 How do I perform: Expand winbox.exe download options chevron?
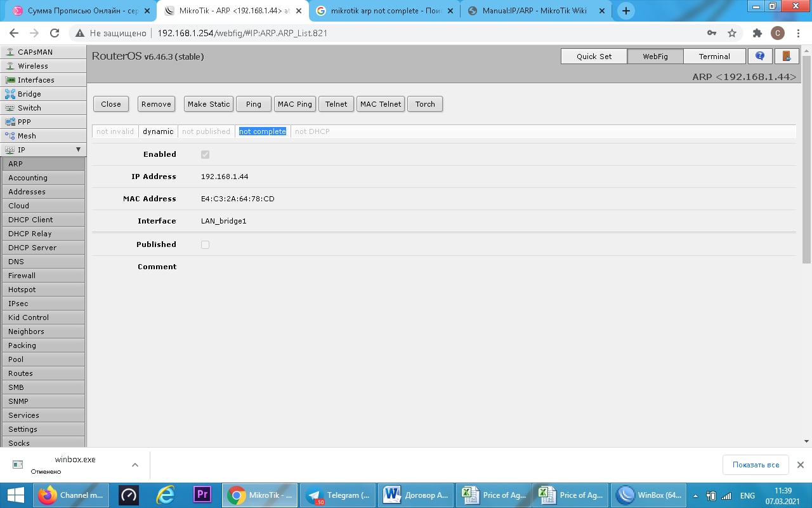tap(134, 465)
